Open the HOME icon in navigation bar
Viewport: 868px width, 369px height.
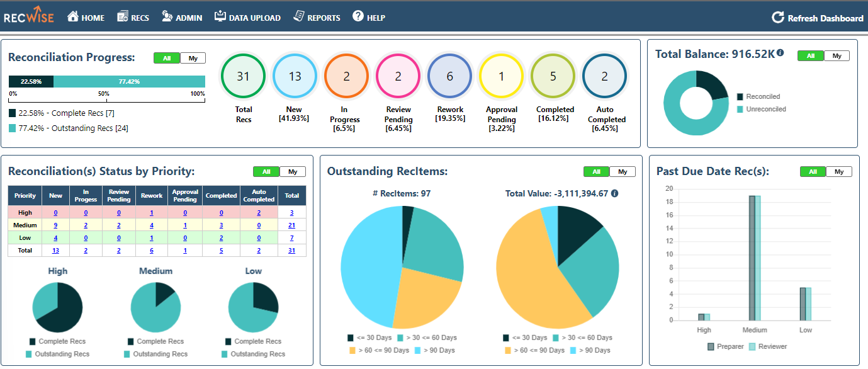point(72,18)
